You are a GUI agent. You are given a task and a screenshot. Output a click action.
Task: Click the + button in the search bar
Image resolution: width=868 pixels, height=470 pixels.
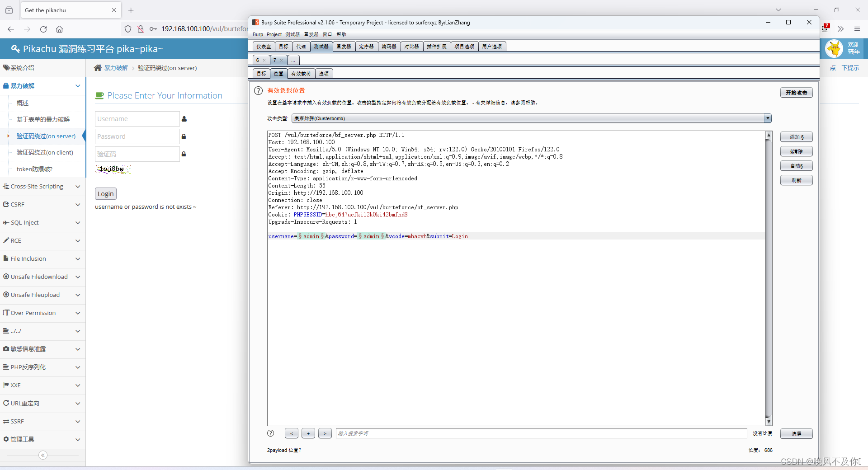click(x=308, y=433)
